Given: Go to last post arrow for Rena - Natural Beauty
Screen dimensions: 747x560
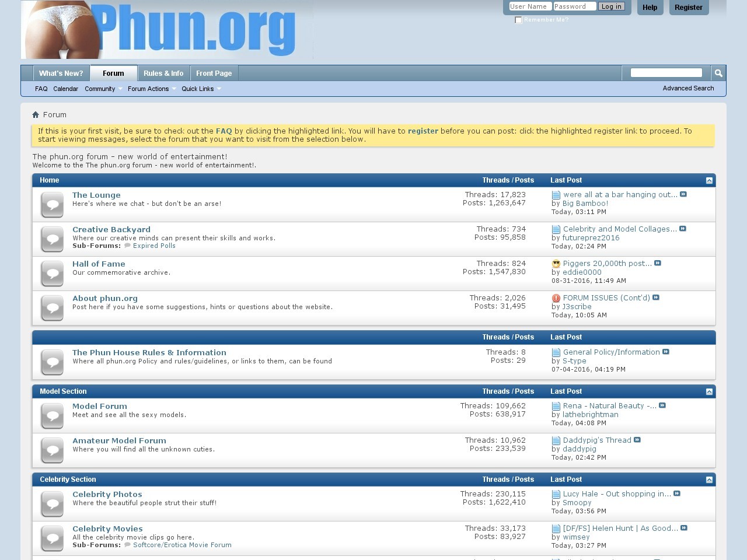Looking at the screenshot, I should coord(662,405).
